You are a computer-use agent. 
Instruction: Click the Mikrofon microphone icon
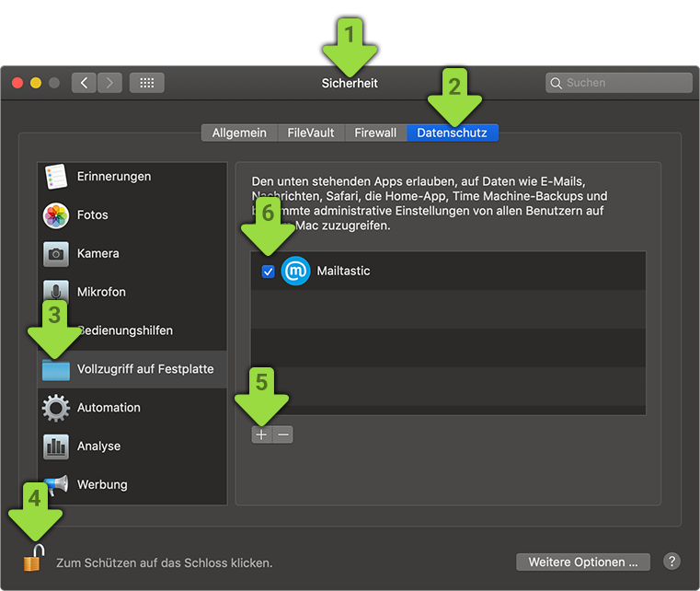pos(56,291)
